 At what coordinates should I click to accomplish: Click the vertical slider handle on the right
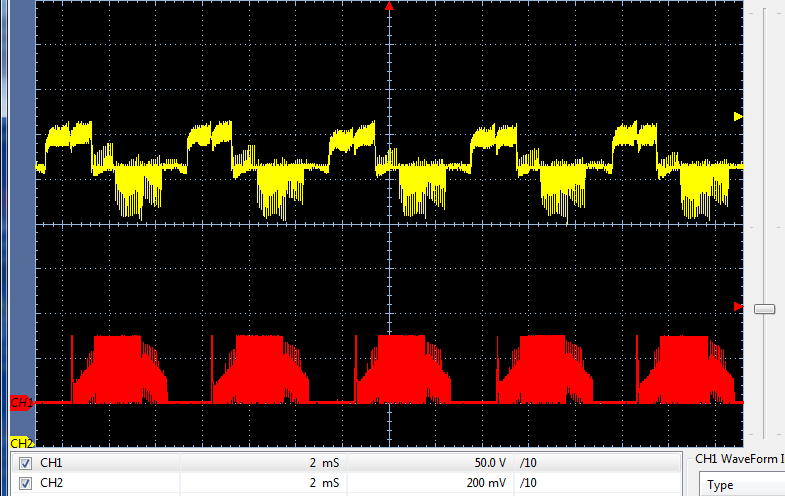(x=764, y=309)
